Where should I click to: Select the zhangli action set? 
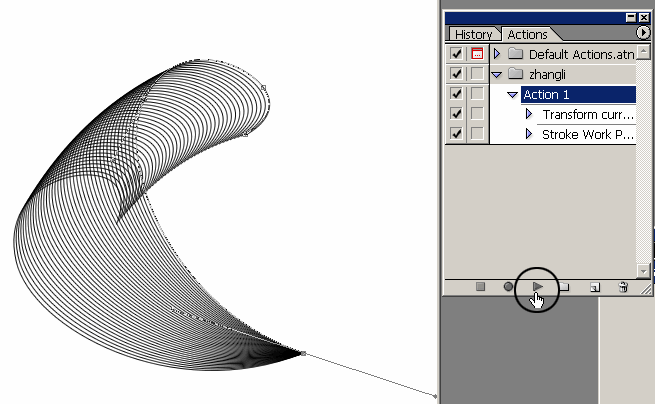click(x=547, y=74)
